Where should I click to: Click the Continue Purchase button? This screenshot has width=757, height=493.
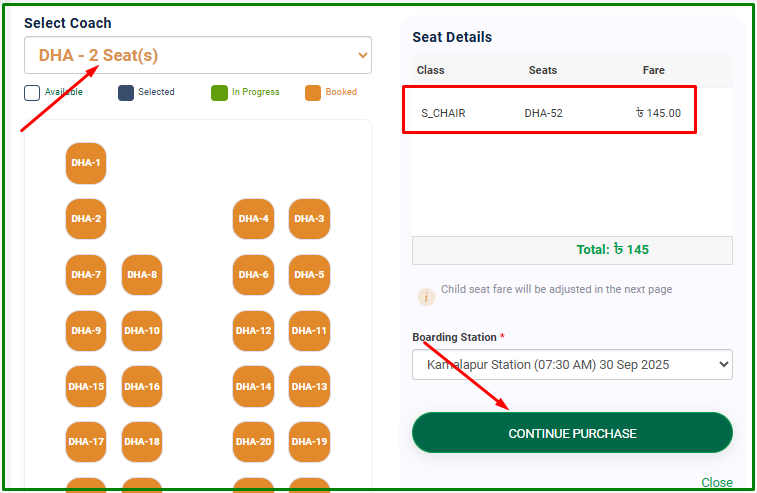pyautogui.click(x=572, y=433)
